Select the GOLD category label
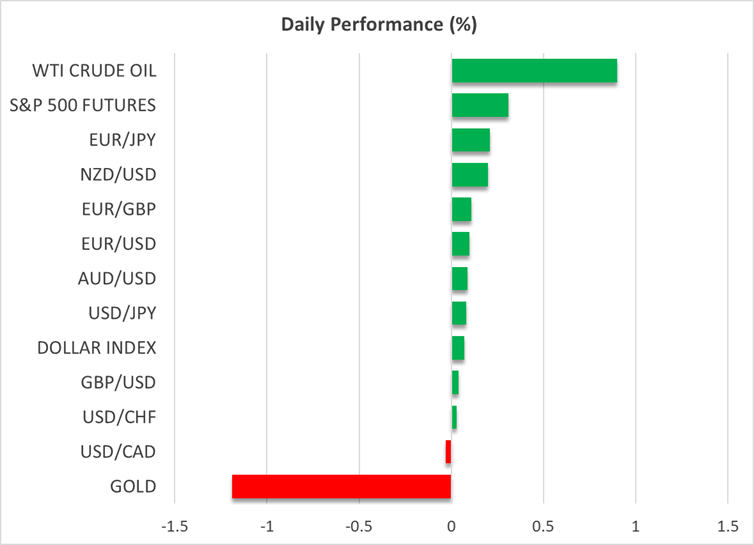 [x=138, y=487]
